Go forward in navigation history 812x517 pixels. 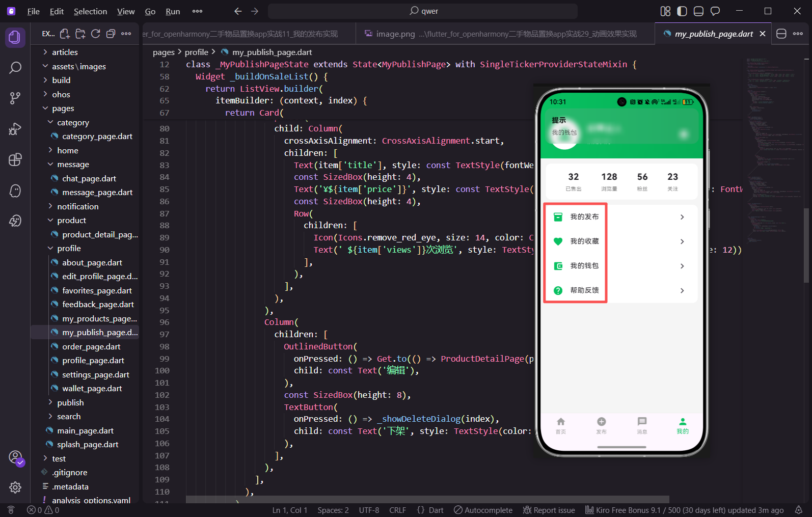[255, 11]
